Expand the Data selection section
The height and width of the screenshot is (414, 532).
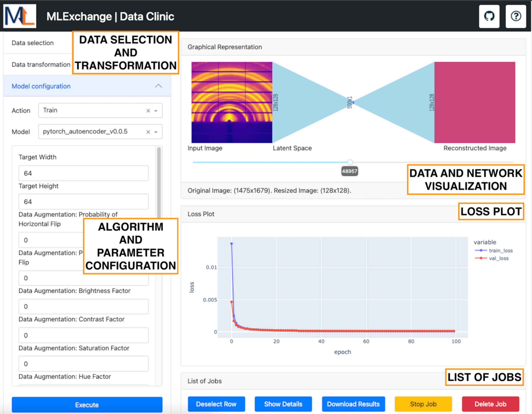pos(33,43)
